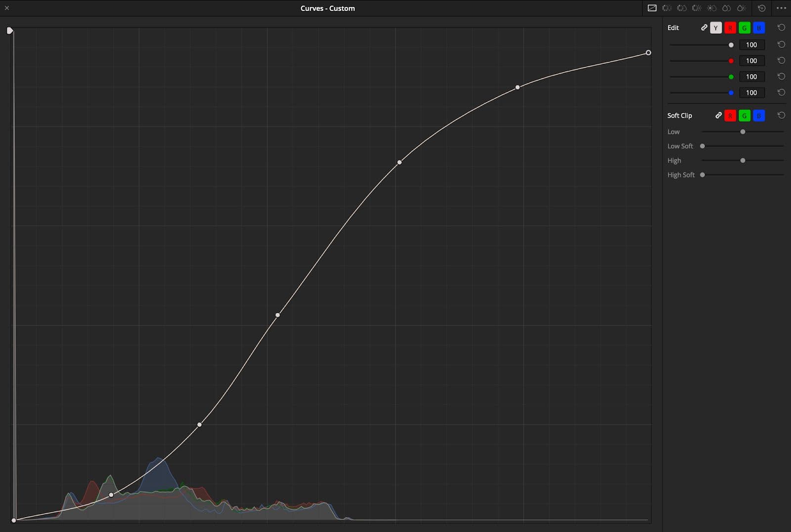Switch to Sat vs Lum curve
The image size is (791, 532).
(741, 8)
